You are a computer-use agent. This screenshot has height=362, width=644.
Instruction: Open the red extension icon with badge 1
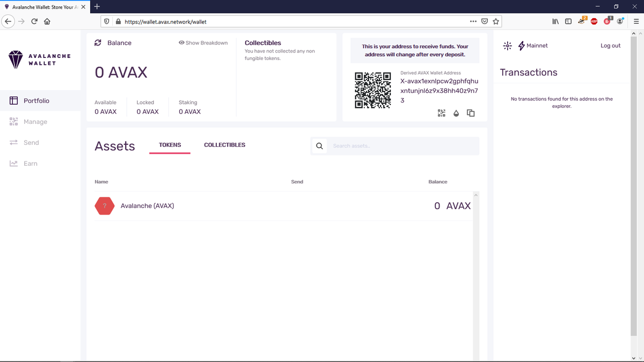click(x=608, y=21)
